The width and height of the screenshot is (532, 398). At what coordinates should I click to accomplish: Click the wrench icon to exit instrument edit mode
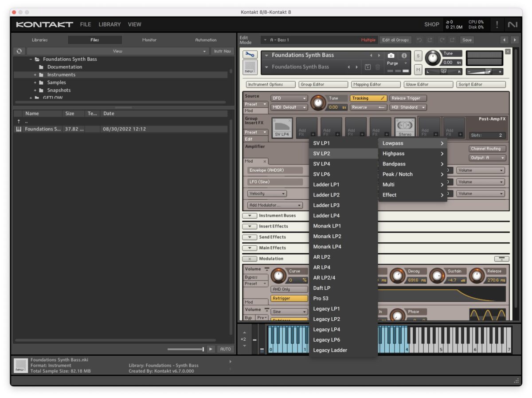coord(250,55)
